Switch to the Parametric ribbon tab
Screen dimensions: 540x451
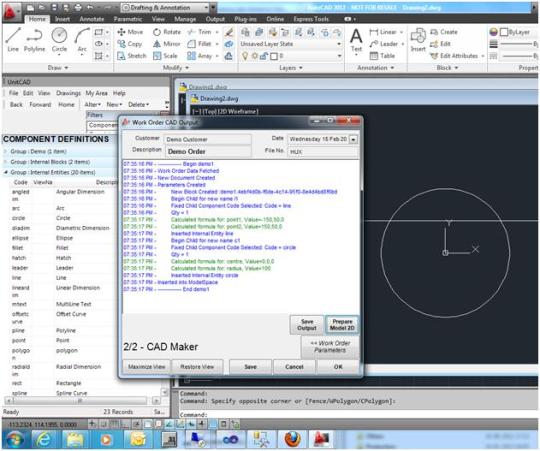[128, 19]
